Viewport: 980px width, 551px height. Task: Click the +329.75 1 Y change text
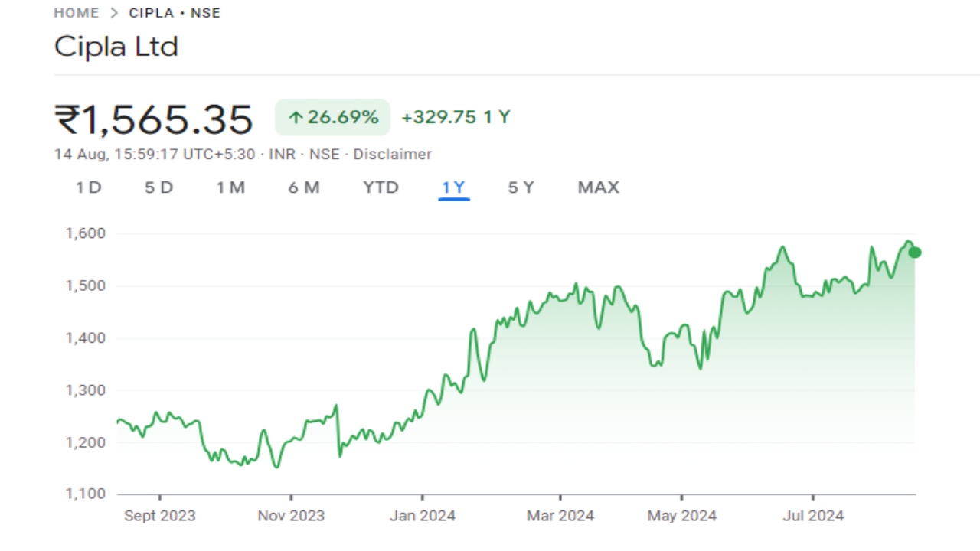(x=456, y=117)
